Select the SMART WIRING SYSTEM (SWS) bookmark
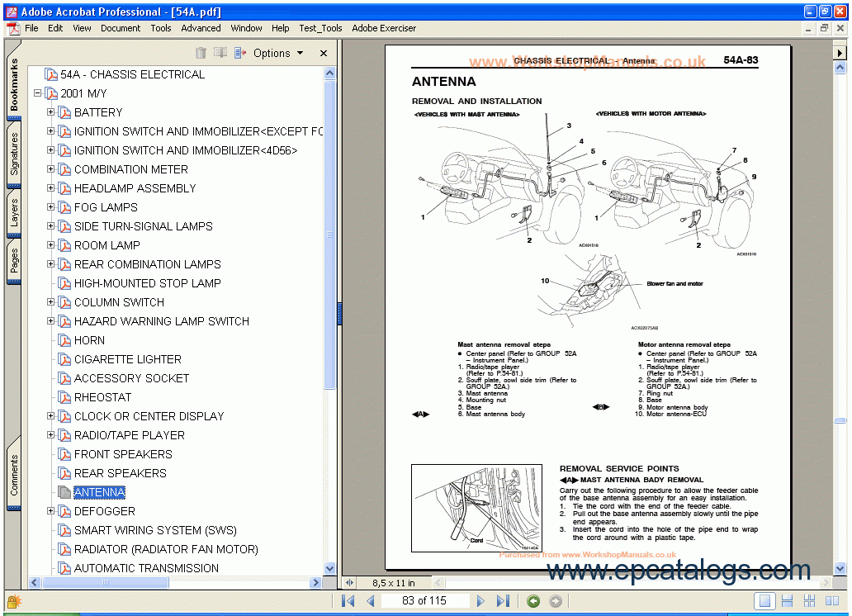This screenshot has height=616, width=852. [155, 531]
